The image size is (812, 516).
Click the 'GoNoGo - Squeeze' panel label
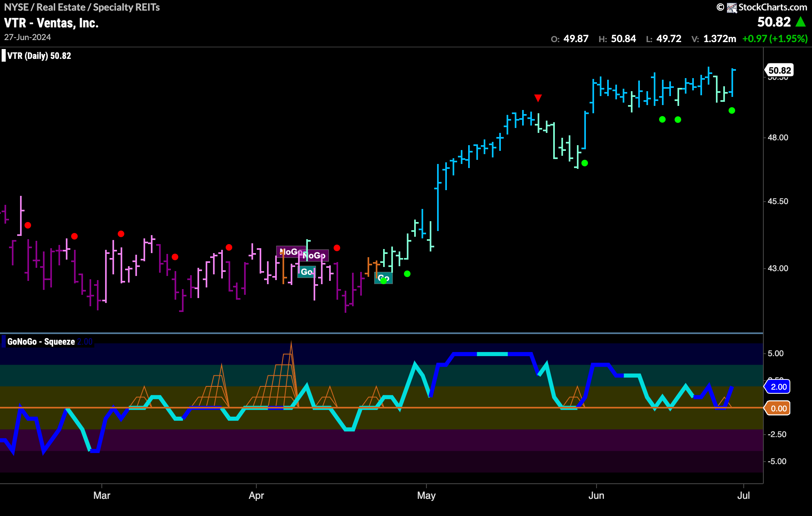pyautogui.click(x=41, y=342)
